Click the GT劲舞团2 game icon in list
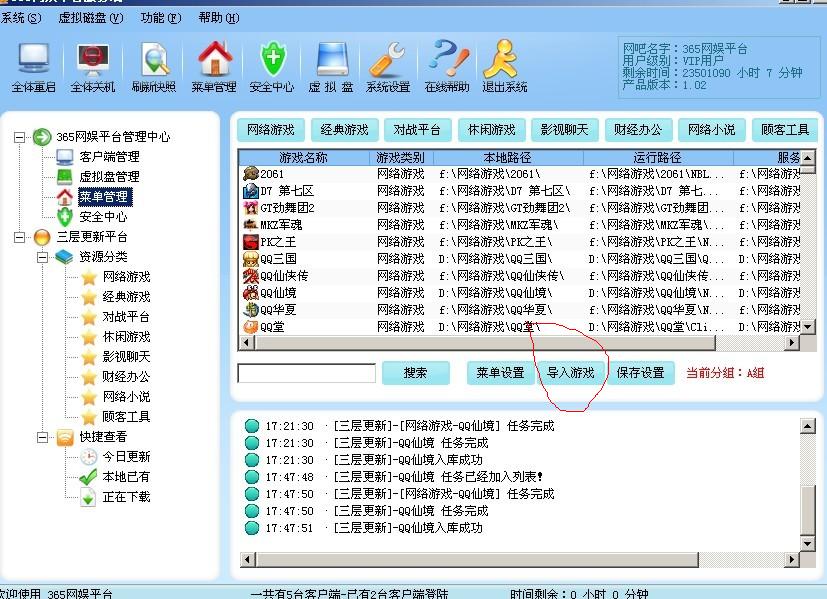Screen dimensions: 827x599 tap(251, 208)
